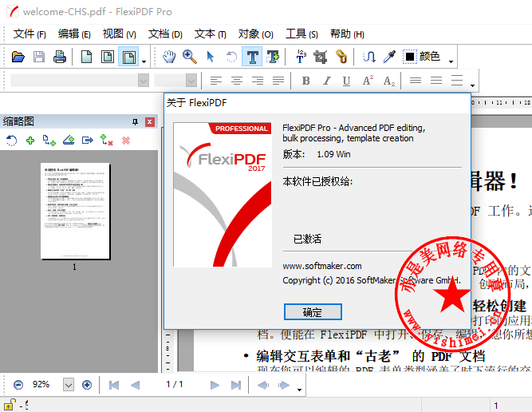Extract pages with export arrow icon

pyautogui.click(x=87, y=141)
